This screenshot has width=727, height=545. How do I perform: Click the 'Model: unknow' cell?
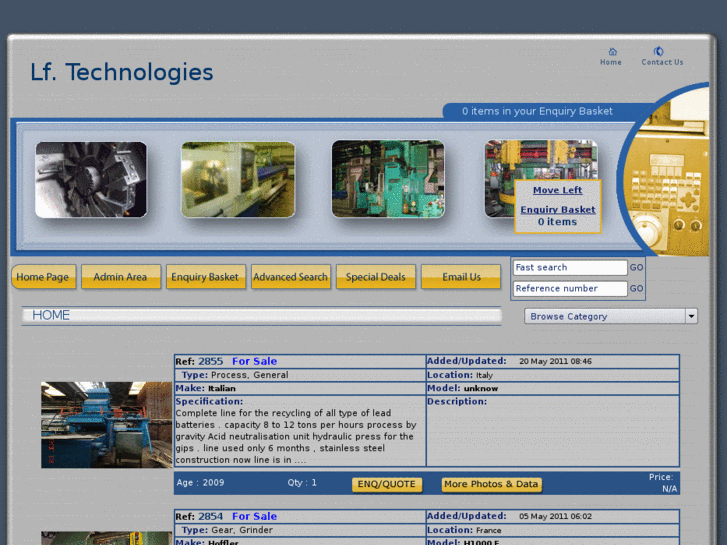[x=553, y=388]
